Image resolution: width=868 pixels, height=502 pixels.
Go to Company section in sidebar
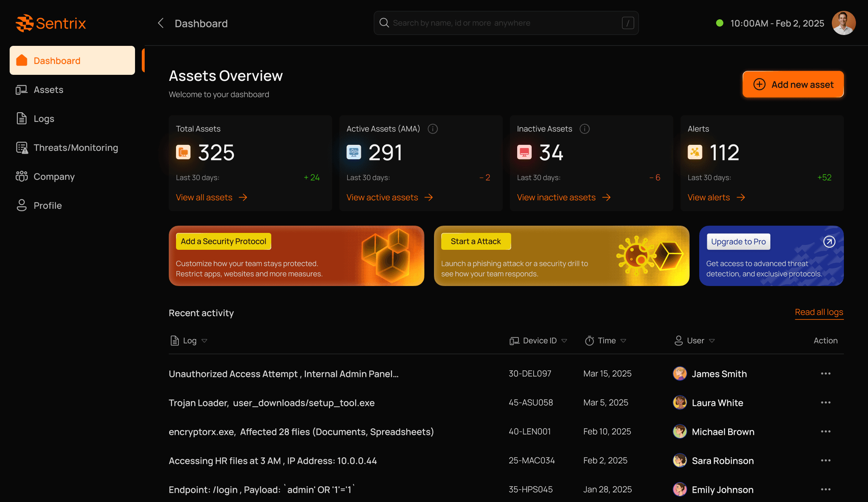pyautogui.click(x=54, y=177)
